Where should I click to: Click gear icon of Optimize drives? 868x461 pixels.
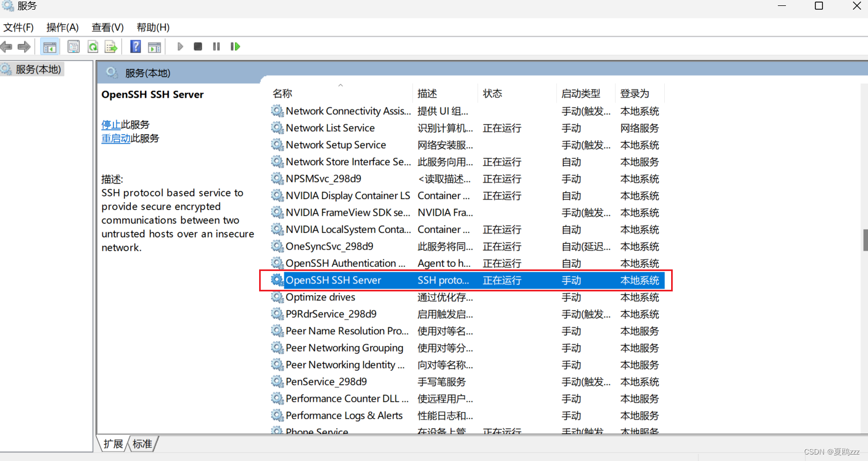pos(277,297)
